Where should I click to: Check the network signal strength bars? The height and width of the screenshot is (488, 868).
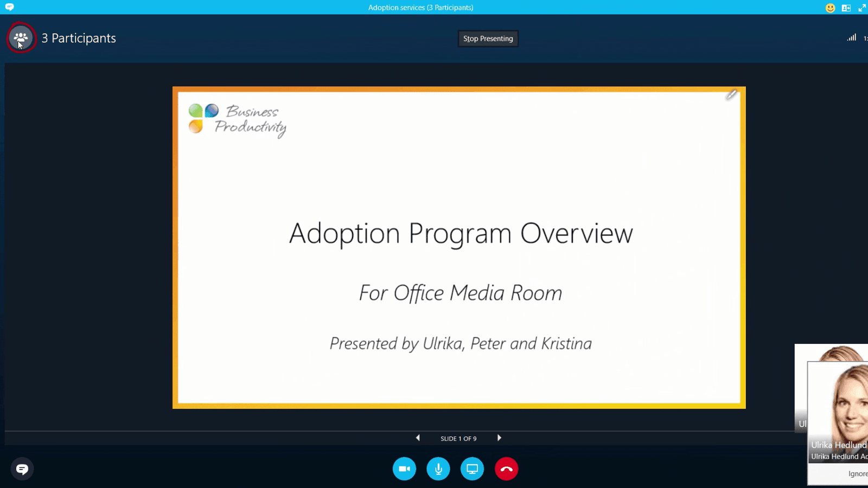point(852,38)
